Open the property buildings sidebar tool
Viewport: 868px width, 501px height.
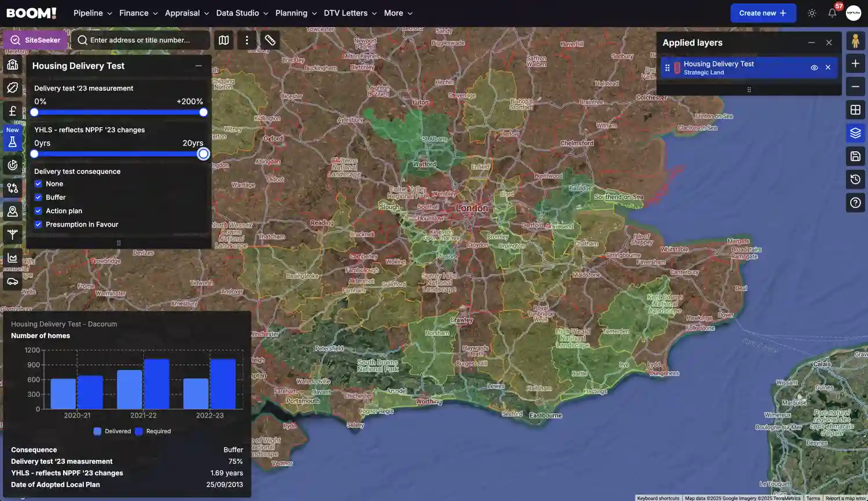[13, 65]
